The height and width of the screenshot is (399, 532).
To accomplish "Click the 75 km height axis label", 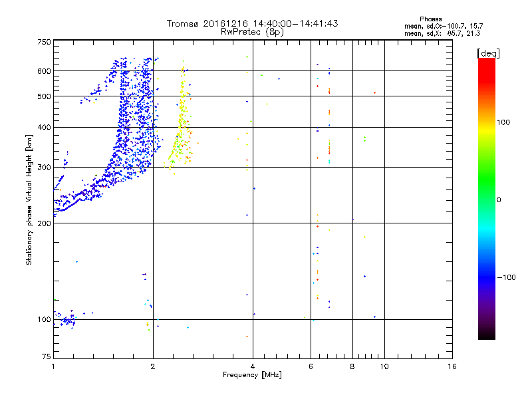I will click(x=47, y=356).
